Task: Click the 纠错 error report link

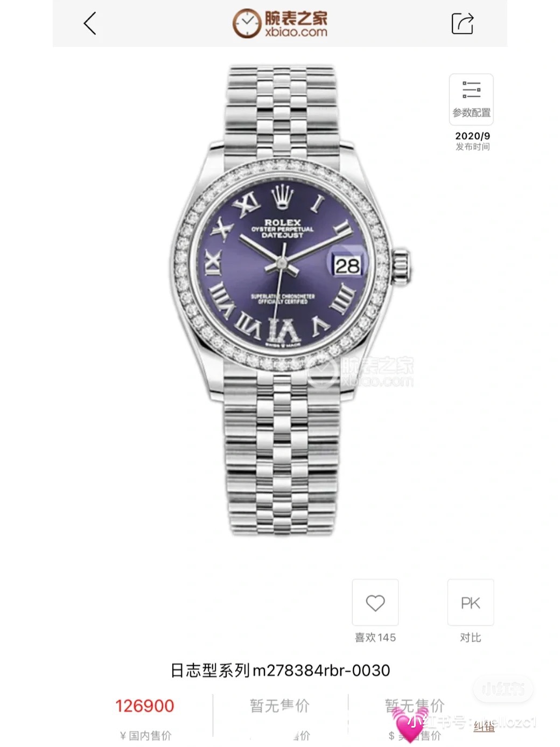Action: (484, 727)
